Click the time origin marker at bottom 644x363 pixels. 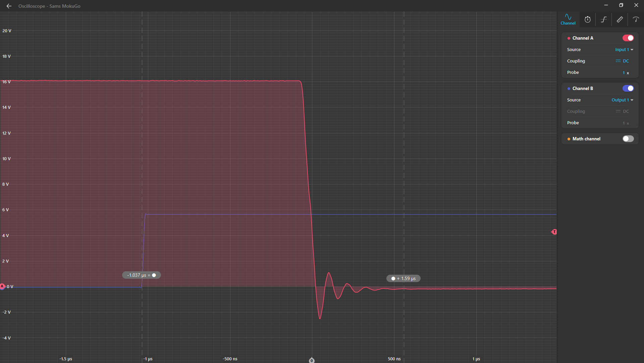[312, 360]
